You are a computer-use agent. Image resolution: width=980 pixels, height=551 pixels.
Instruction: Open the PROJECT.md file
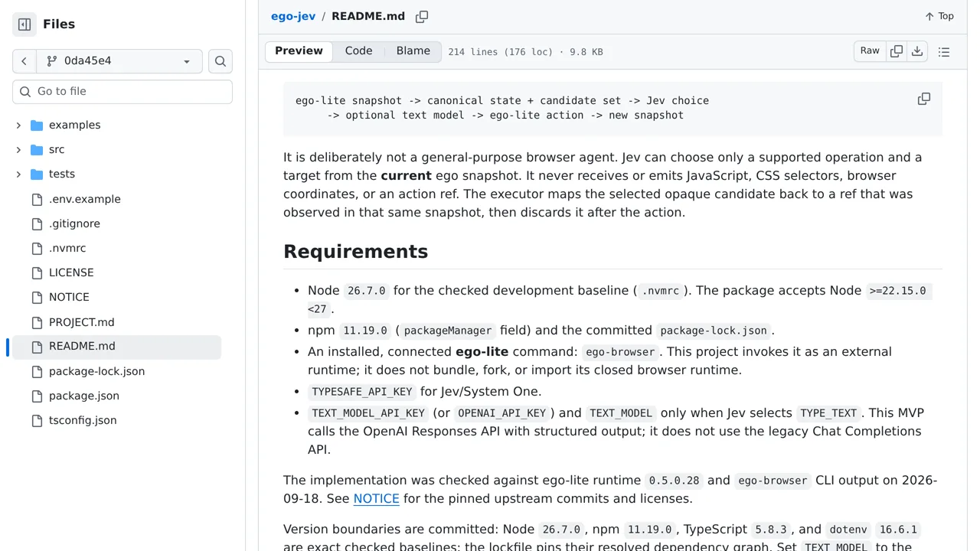coord(82,322)
